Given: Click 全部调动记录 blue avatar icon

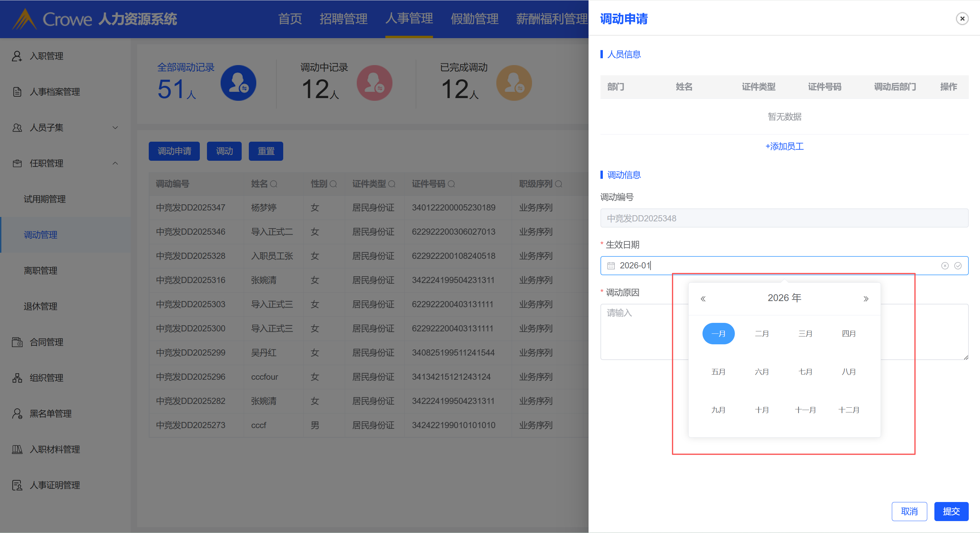Looking at the screenshot, I should (238, 83).
